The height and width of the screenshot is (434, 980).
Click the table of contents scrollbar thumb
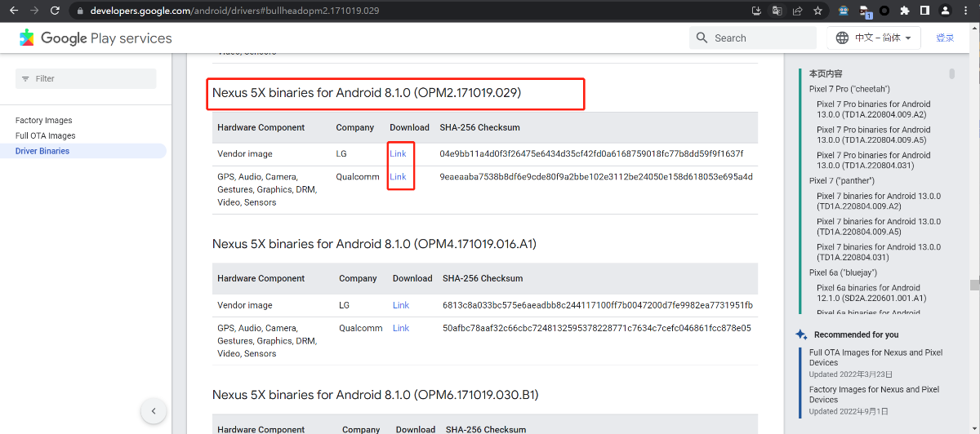pyautogui.click(x=952, y=74)
